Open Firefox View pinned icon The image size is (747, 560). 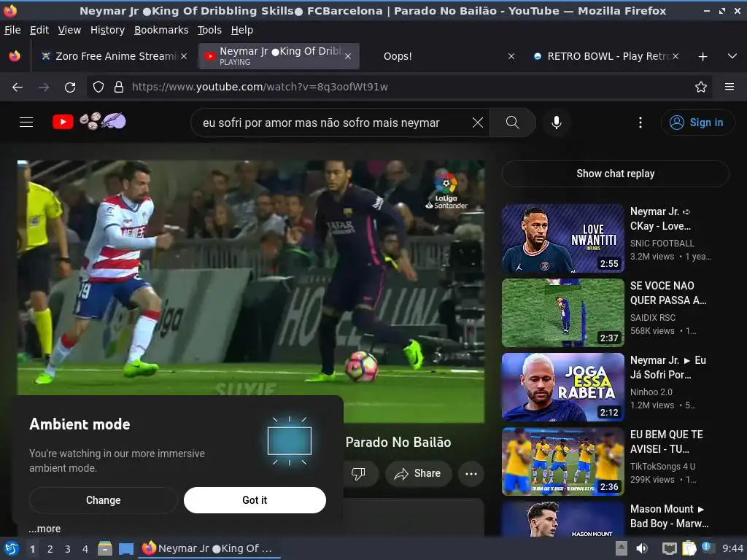point(15,56)
